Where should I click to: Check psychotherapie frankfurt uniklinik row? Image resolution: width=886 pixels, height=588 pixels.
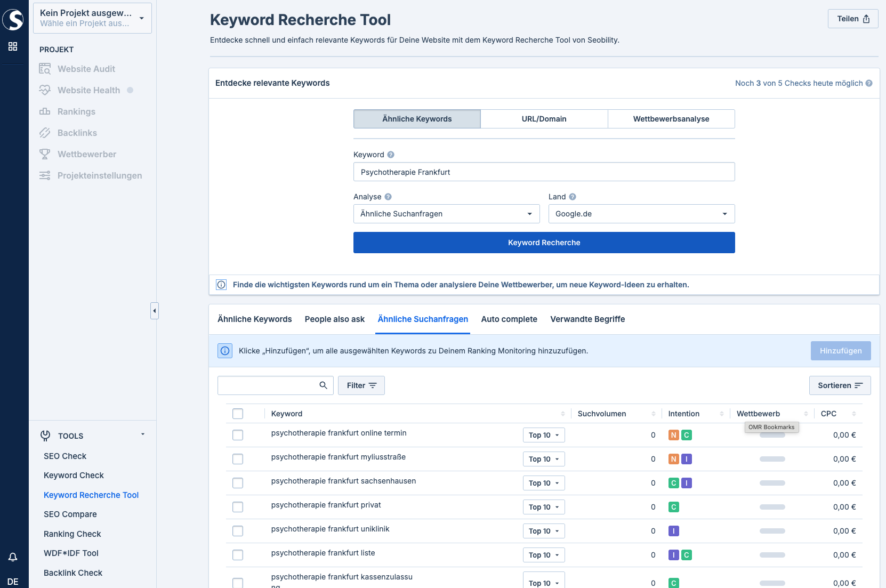coord(238,531)
